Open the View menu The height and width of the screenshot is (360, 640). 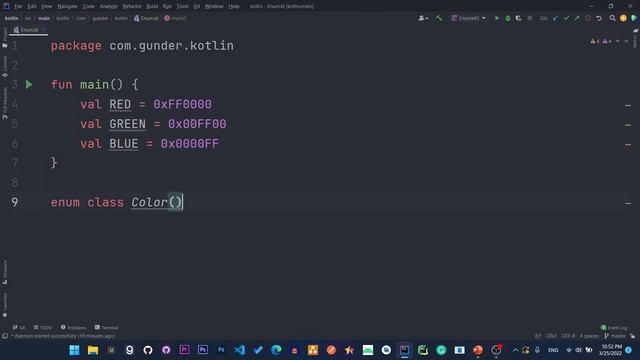pos(47,6)
